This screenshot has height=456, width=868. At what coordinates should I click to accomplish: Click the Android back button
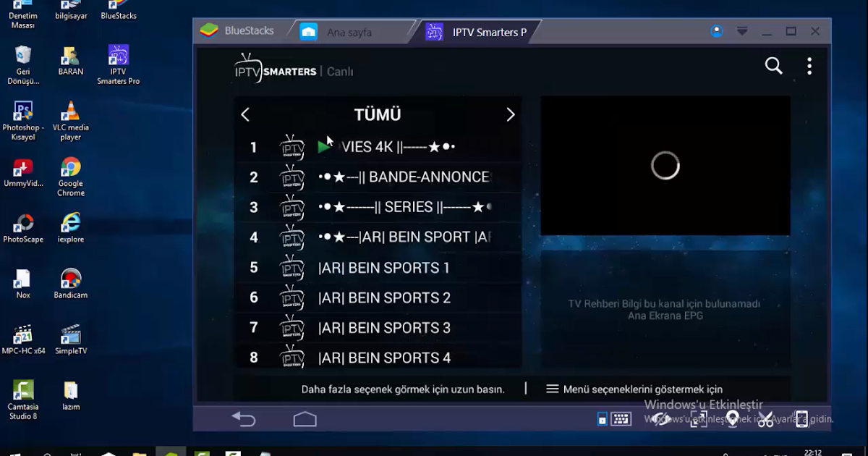tap(244, 419)
